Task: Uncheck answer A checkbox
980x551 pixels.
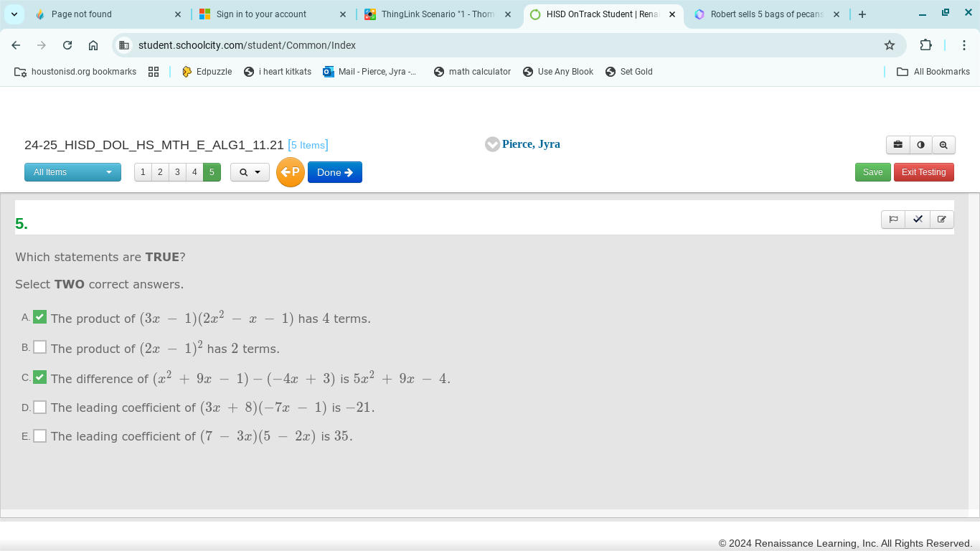Action: 40,316
